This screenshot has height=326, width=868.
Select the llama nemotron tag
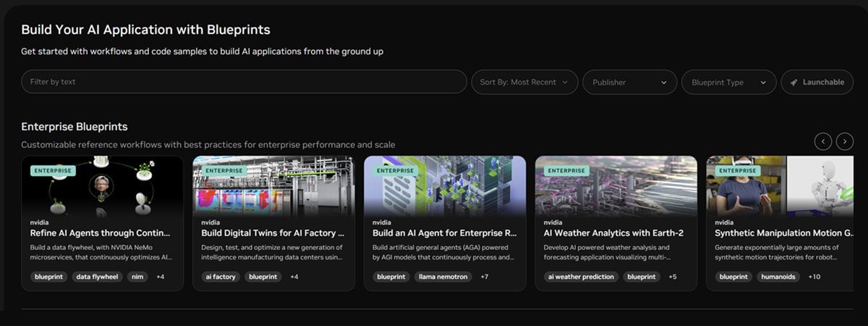tap(443, 277)
